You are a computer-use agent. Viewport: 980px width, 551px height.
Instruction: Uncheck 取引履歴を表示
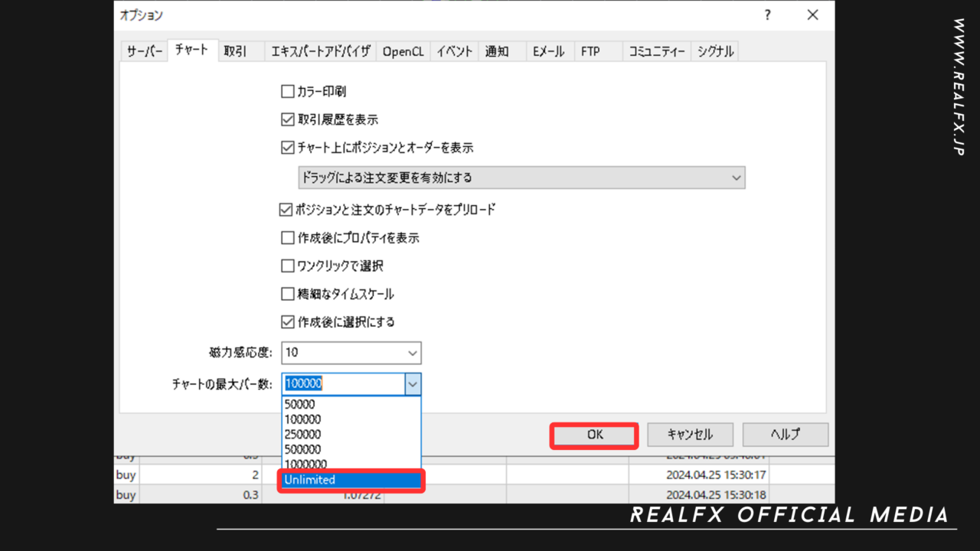click(288, 119)
